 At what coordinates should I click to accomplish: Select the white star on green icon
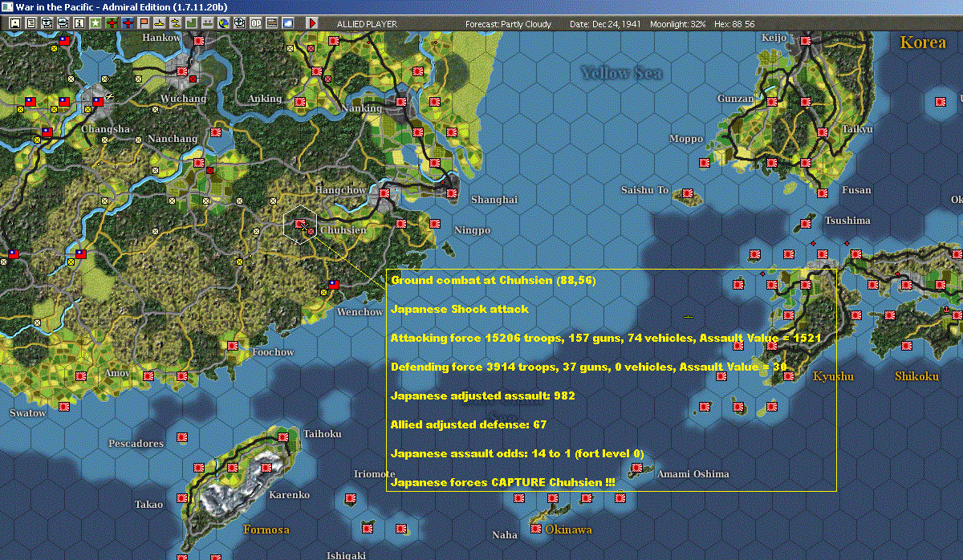pos(95,23)
